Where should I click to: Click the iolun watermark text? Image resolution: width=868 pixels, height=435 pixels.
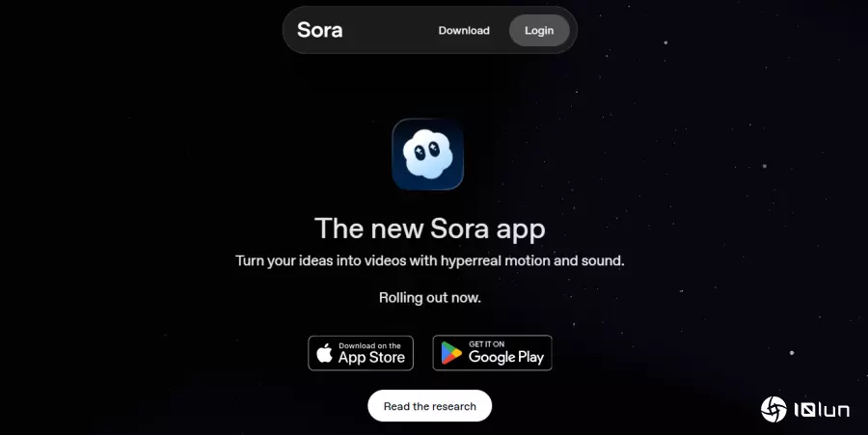tap(822, 410)
